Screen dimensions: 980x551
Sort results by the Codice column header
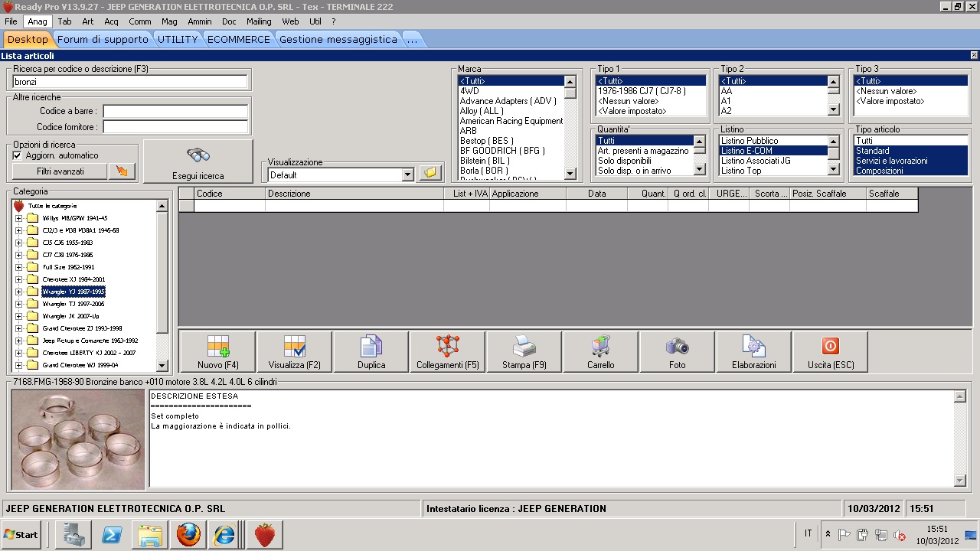[230, 194]
